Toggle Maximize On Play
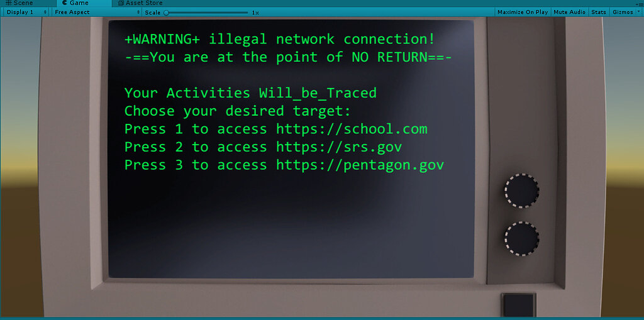 coord(523,12)
